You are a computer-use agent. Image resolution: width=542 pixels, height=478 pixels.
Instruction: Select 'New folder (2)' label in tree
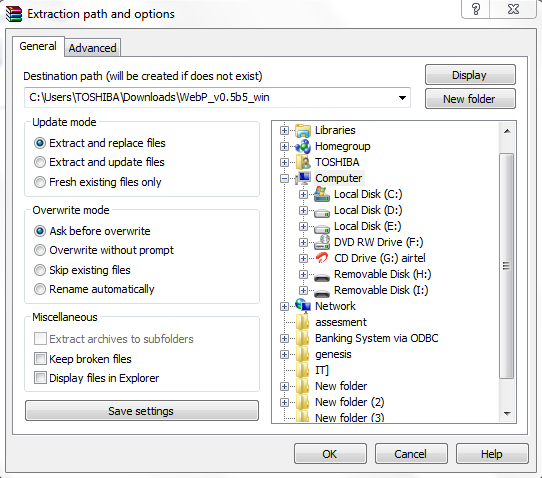(349, 402)
